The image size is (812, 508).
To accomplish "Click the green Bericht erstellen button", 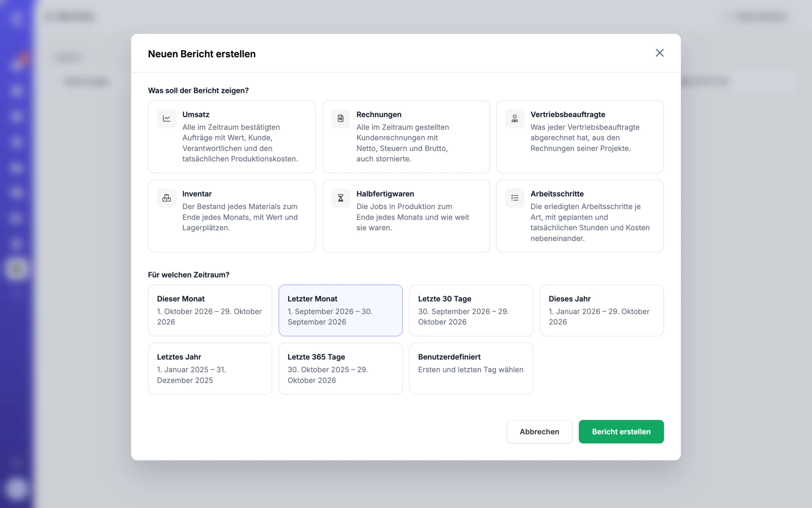I will (x=621, y=432).
